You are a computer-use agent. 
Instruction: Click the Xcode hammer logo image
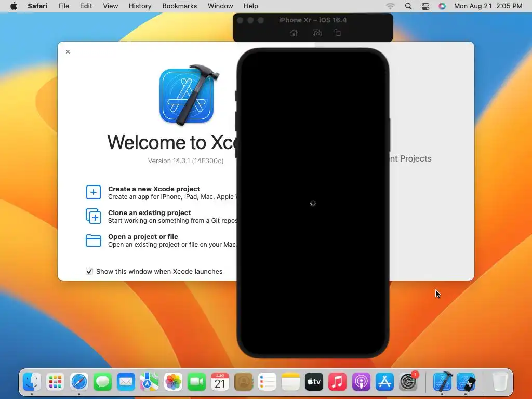coord(189,95)
